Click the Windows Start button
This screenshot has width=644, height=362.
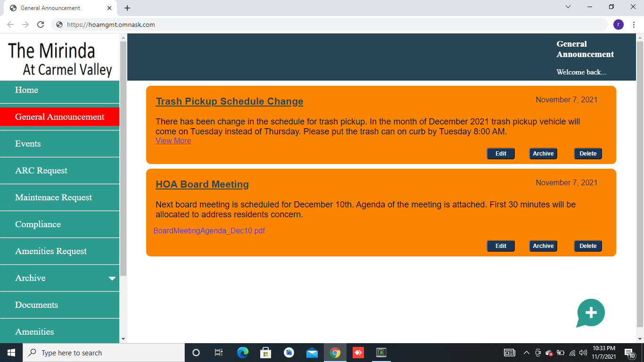[x=11, y=353]
